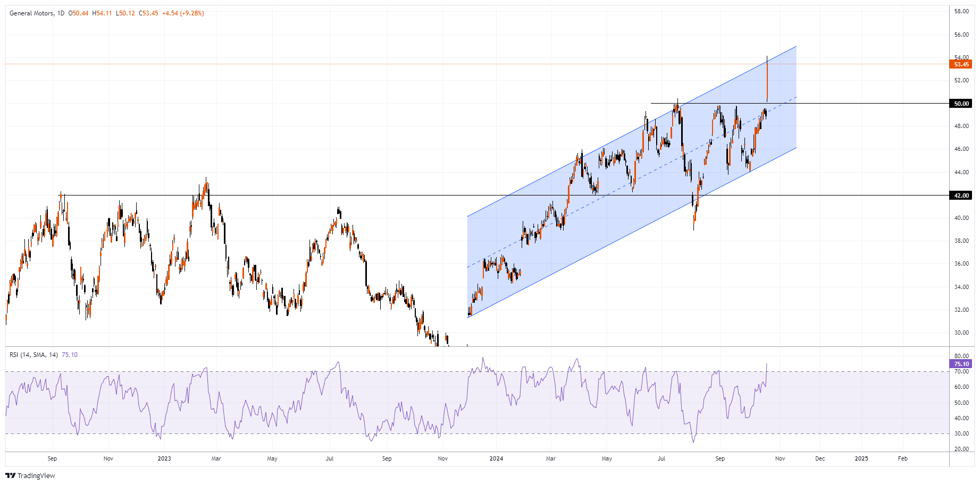
Task: Click the 75.10 RSI axis tag
Action: click(x=961, y=364)
